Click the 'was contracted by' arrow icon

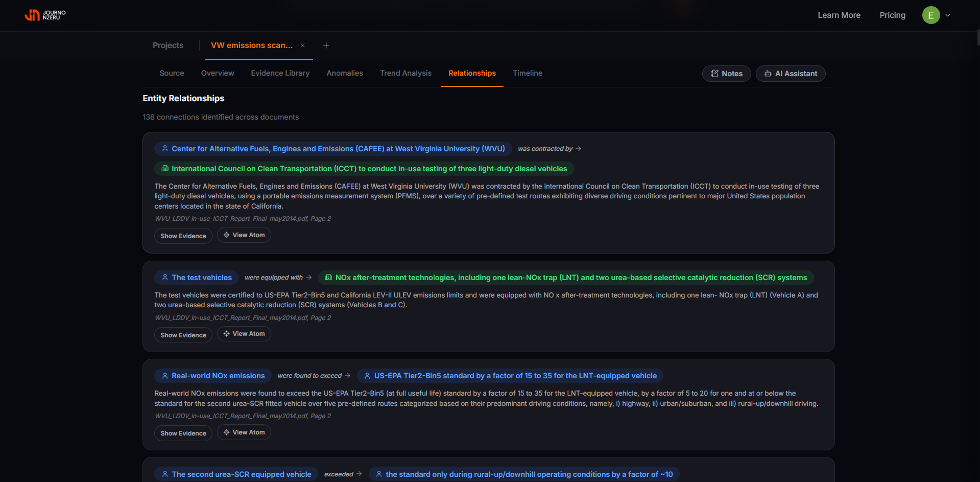579,149
